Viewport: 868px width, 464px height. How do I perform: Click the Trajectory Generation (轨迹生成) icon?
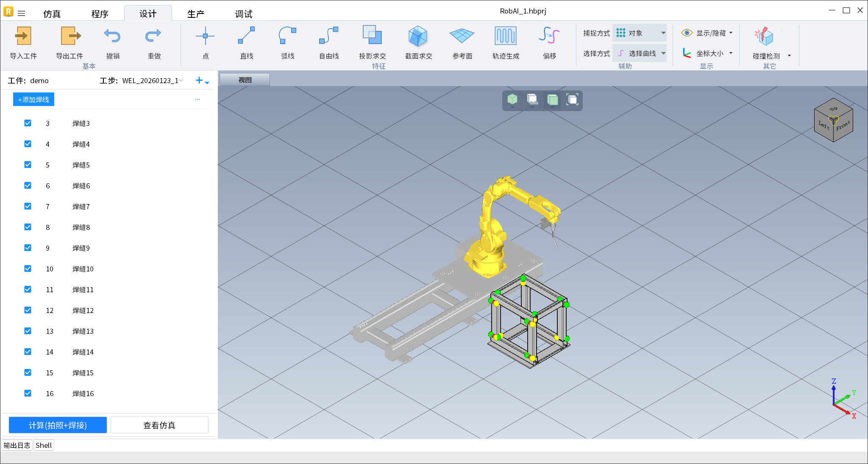505,36
